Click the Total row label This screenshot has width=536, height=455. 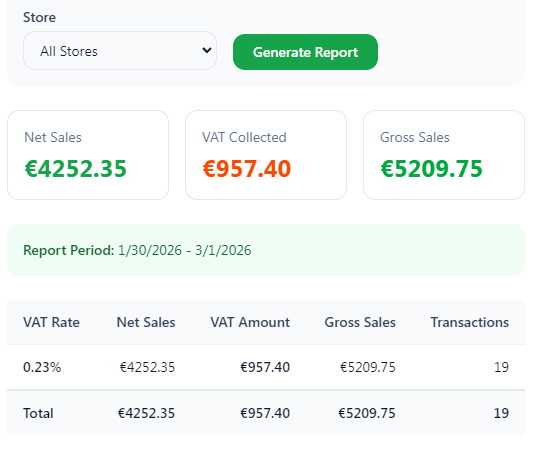(38, 413)
